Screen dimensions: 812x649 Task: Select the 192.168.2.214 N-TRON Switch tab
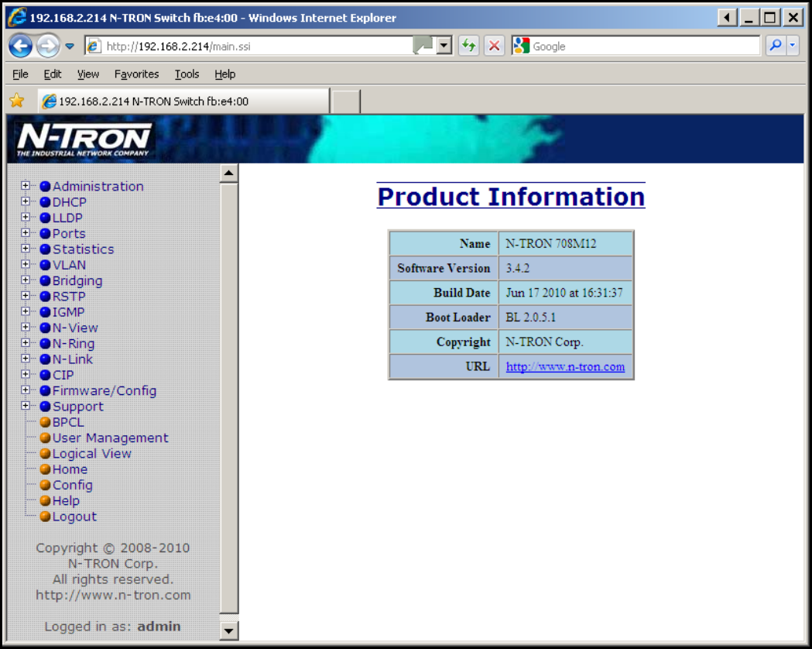click(x=183, y=101)
